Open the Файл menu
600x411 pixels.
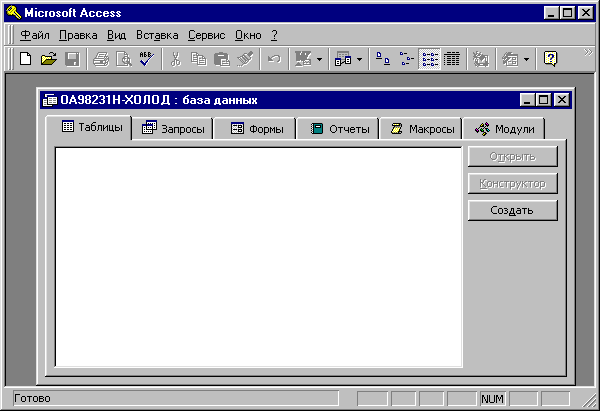[x=34, y=35]
